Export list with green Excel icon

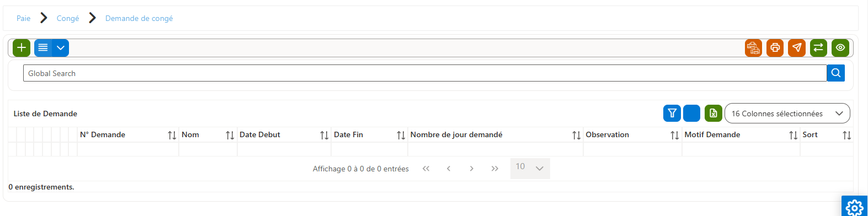(713, 113)
